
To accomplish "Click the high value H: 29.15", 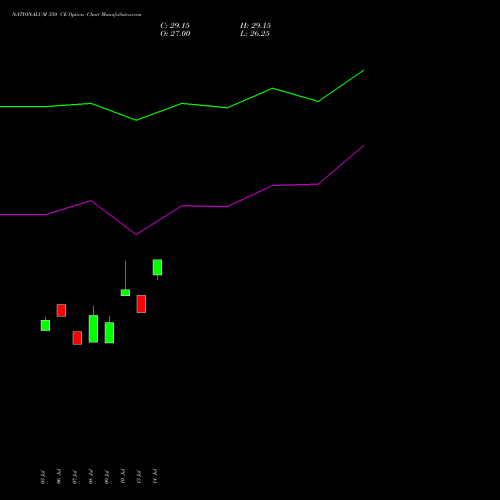I will click(x=255, y=26).
